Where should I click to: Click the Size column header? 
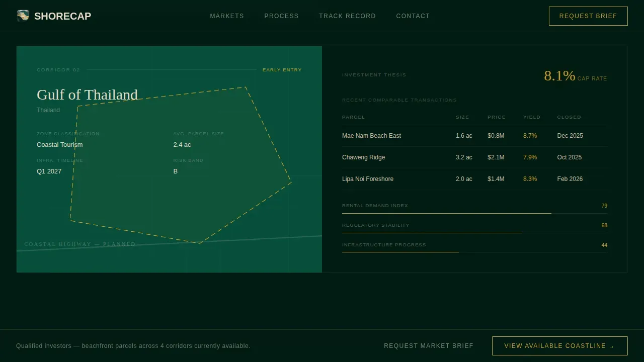[x=462, y=117]
